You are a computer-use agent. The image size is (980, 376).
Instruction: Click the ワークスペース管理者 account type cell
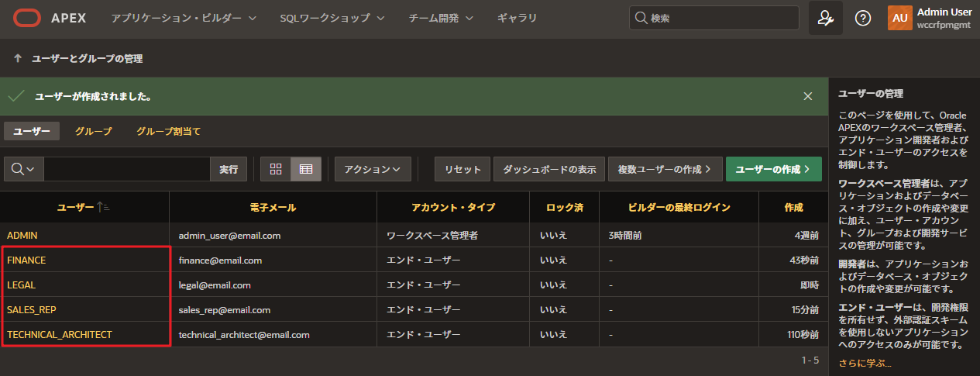pyautogui.click(x=453, y=235)
